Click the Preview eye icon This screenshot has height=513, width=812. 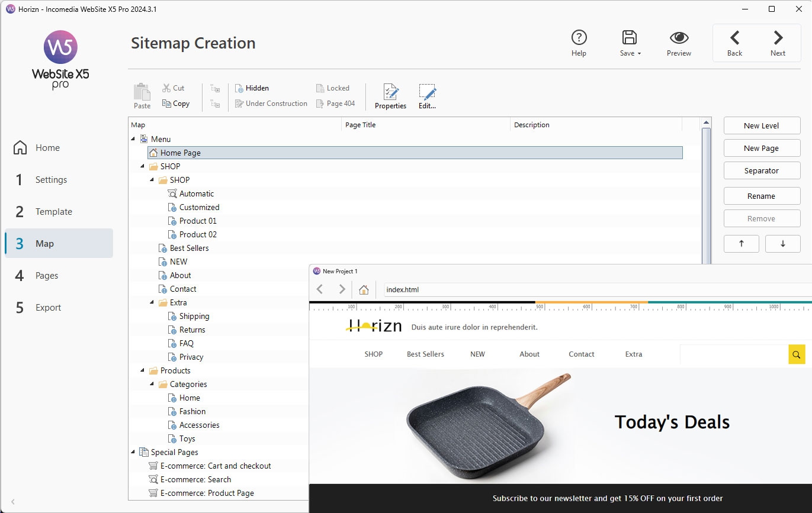[679, 38]
